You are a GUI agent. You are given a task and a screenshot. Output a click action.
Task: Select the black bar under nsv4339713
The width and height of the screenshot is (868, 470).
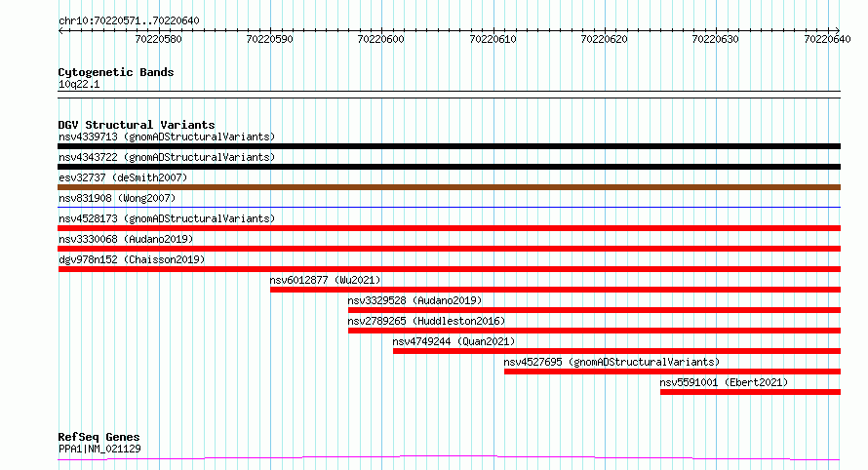click(449, 146)
